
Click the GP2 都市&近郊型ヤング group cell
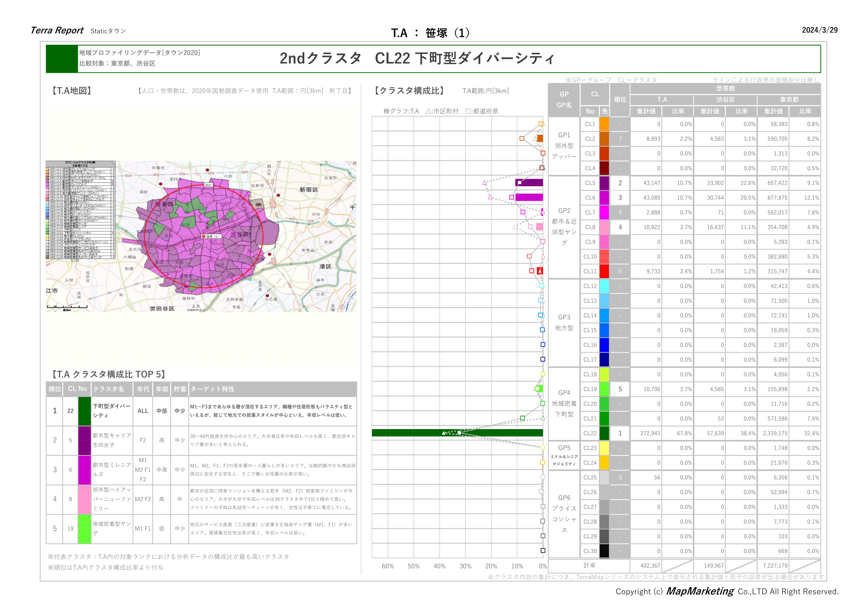click(564, 227)
